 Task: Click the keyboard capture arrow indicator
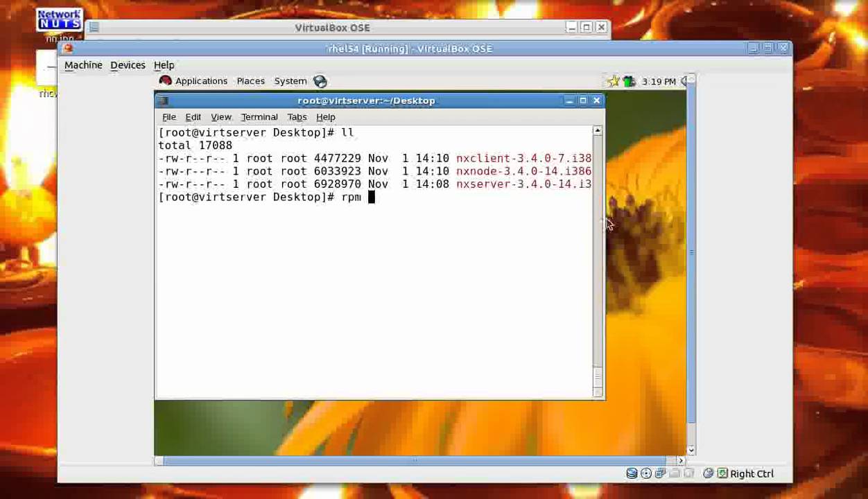tap(722, 473)
